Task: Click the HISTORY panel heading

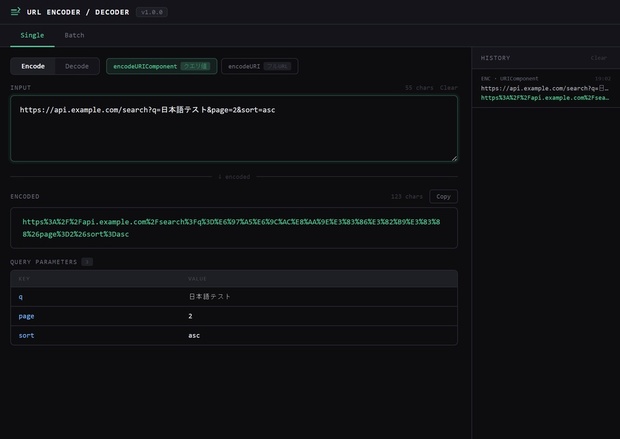Action: 495,58
